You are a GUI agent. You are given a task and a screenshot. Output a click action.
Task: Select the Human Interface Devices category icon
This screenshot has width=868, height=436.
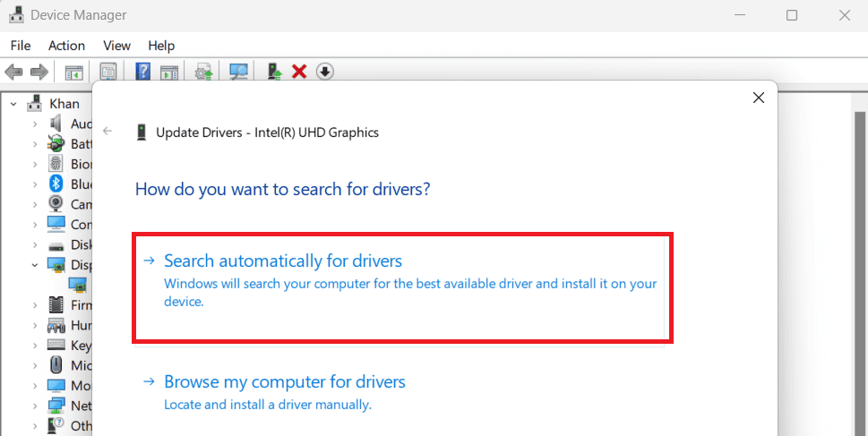(56, 325)
